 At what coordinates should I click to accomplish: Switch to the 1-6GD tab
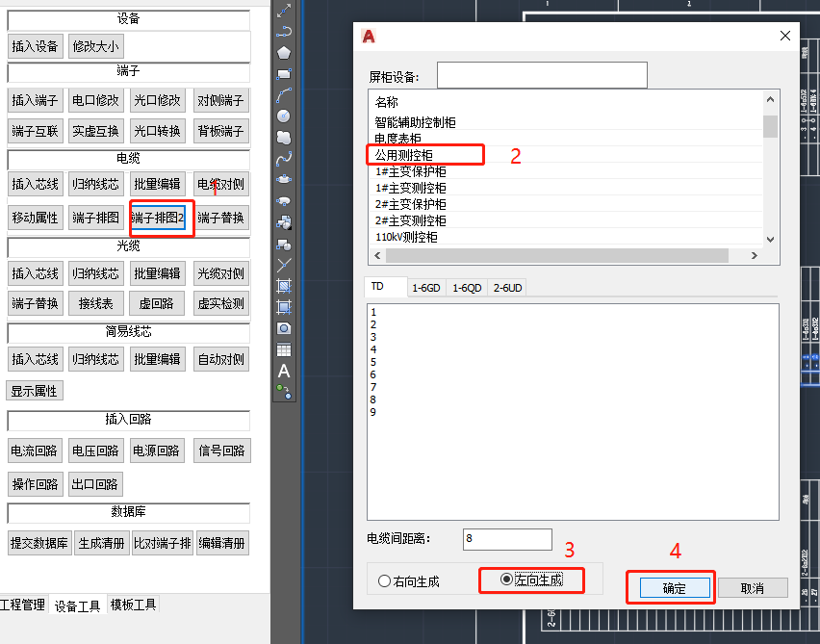[425, 287]
